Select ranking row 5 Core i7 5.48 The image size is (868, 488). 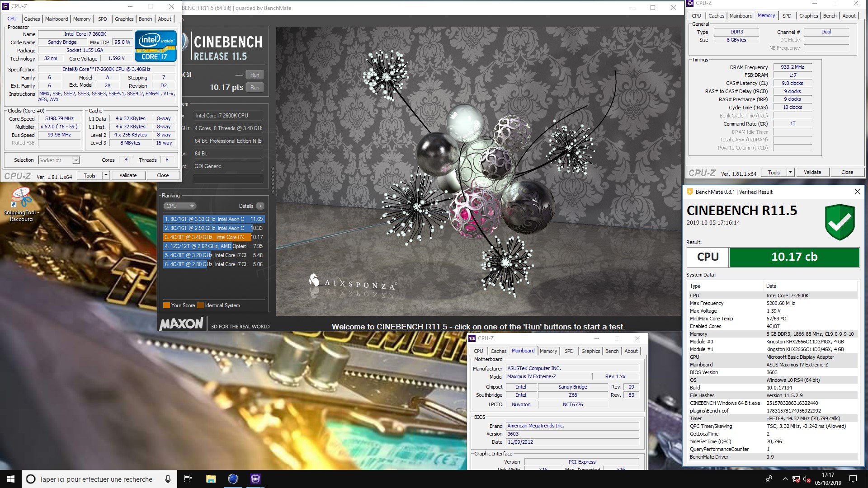[x=213, y=255]
